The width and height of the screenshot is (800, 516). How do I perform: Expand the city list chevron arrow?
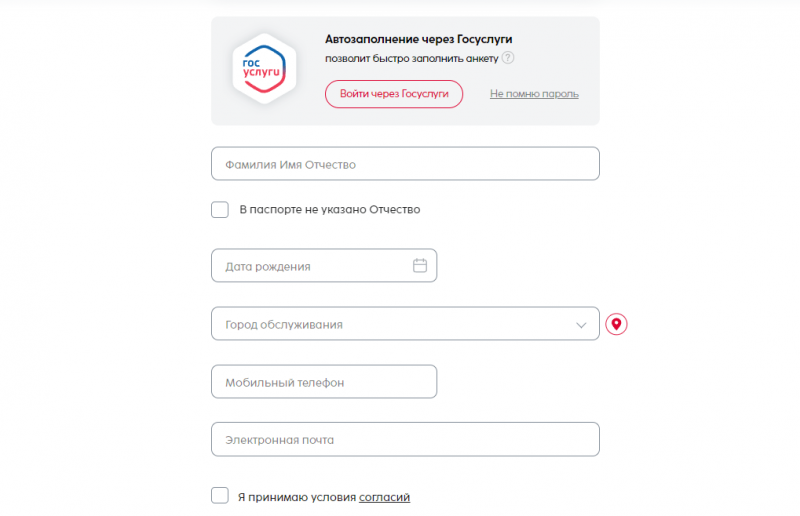pos(581,325)
